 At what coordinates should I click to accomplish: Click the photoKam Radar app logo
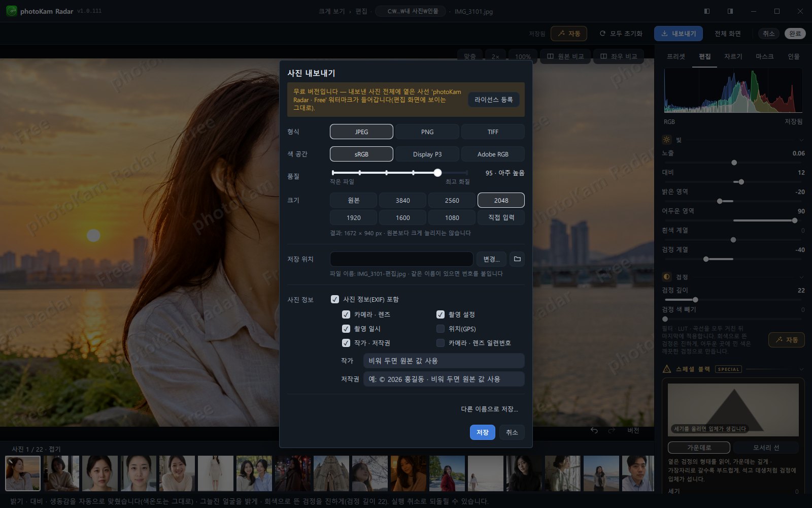point(11,11)
